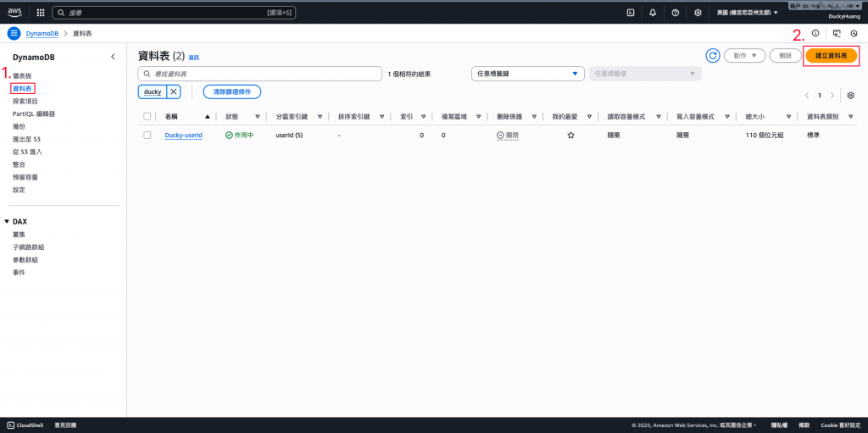Click the 刪除 delete button
Image resolution: width=868 pixels, height=433 pixels.
pyautogui.click(x=785, y=55)
